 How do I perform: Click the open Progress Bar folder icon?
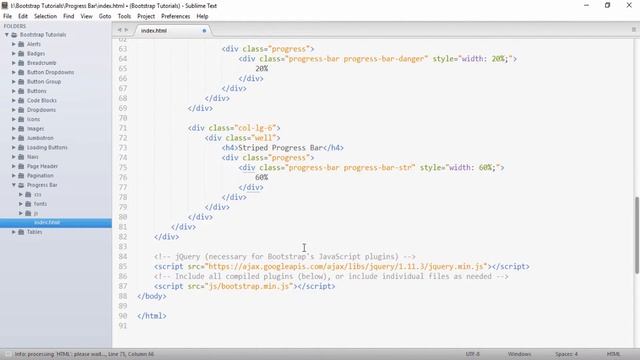point(21,185)
